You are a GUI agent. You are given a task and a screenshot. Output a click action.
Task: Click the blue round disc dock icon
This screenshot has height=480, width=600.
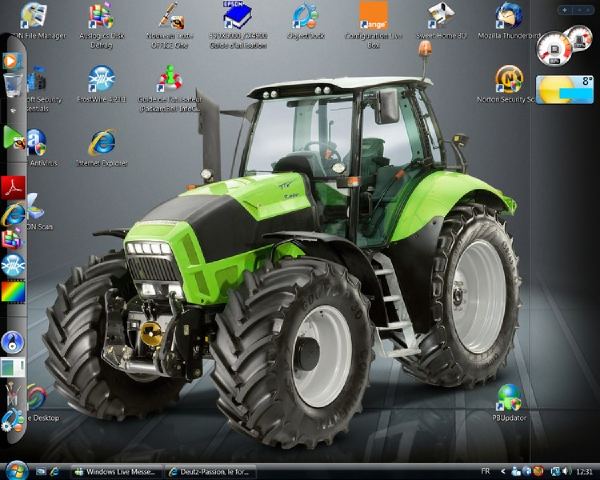13,342
